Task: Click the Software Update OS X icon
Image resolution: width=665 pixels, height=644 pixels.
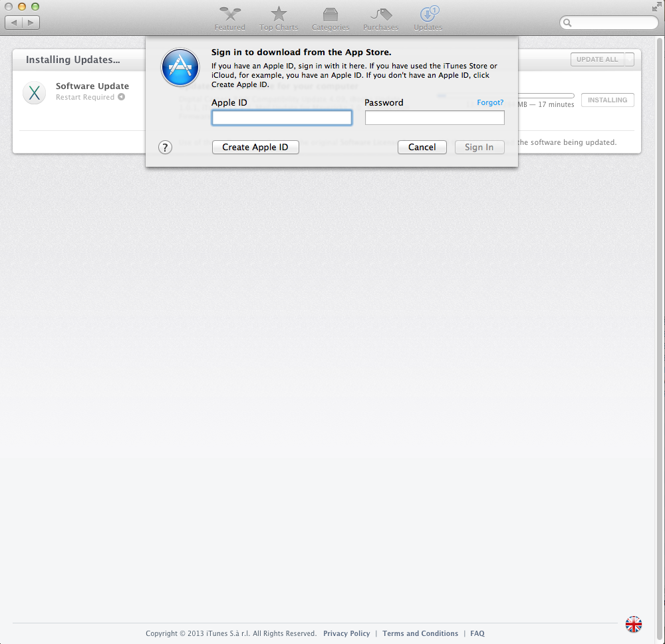Action: (35, 92)
